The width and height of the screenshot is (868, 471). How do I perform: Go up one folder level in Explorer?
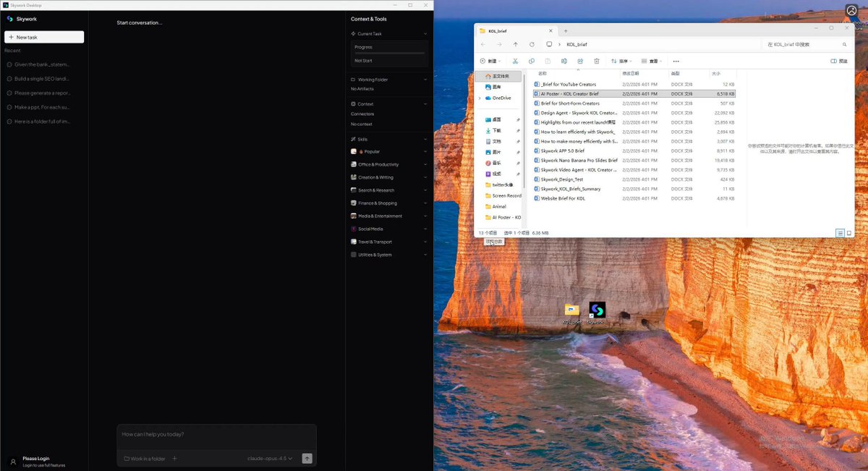[515, 45]
